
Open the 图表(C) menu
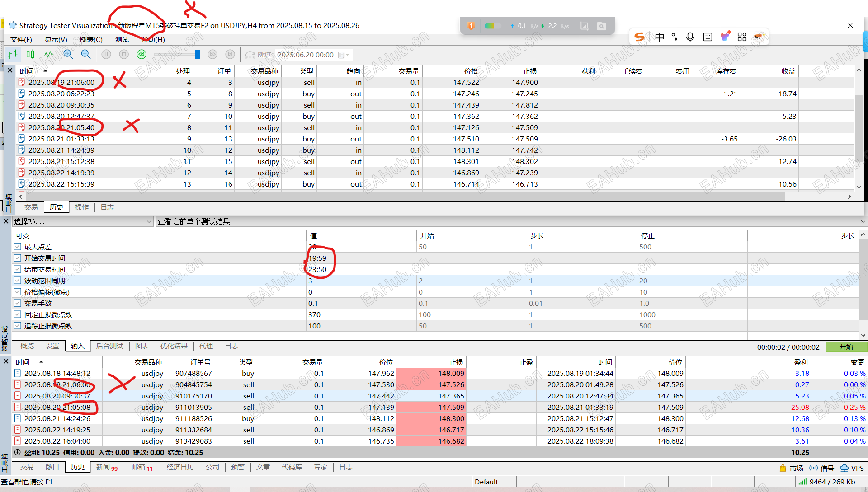pyautogui.click(x=91, y=39)
